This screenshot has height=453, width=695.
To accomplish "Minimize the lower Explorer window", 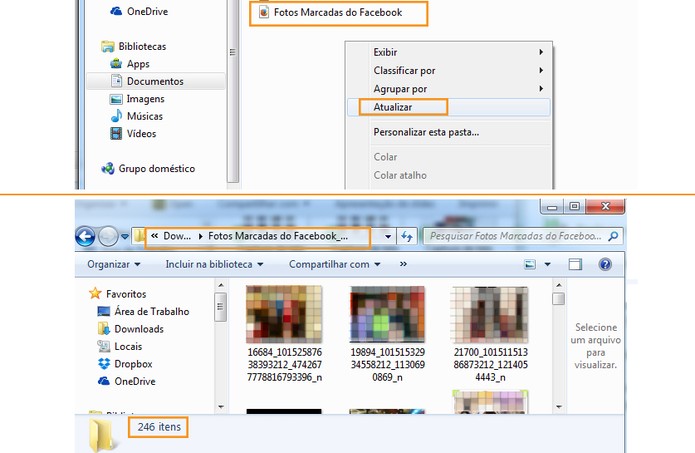I will [552, 207].
